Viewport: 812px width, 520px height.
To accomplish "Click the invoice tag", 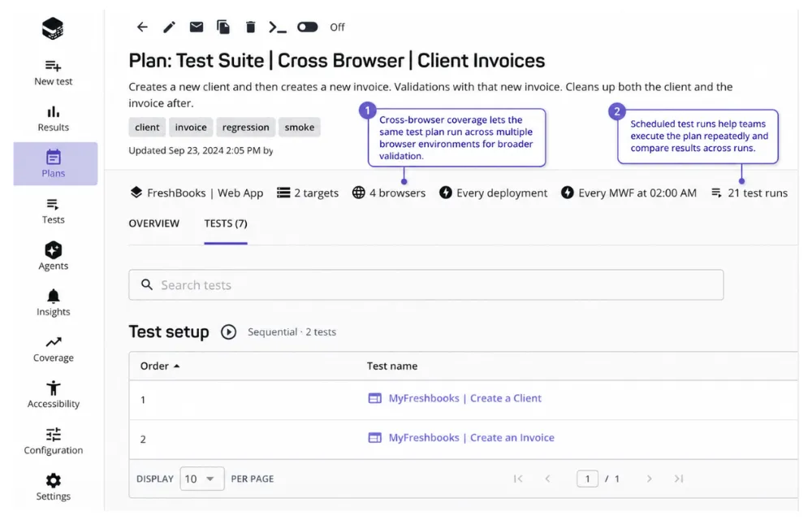I will (x=191, y=128).
